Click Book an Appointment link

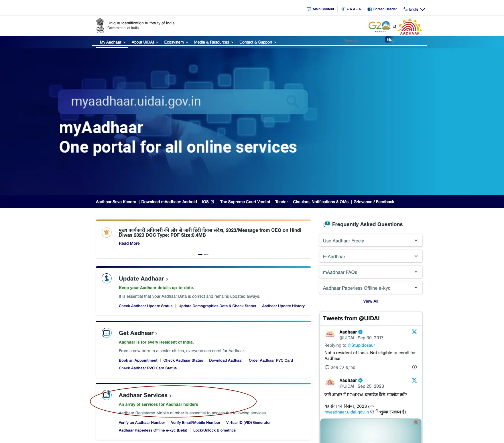[x=138, y=360]
